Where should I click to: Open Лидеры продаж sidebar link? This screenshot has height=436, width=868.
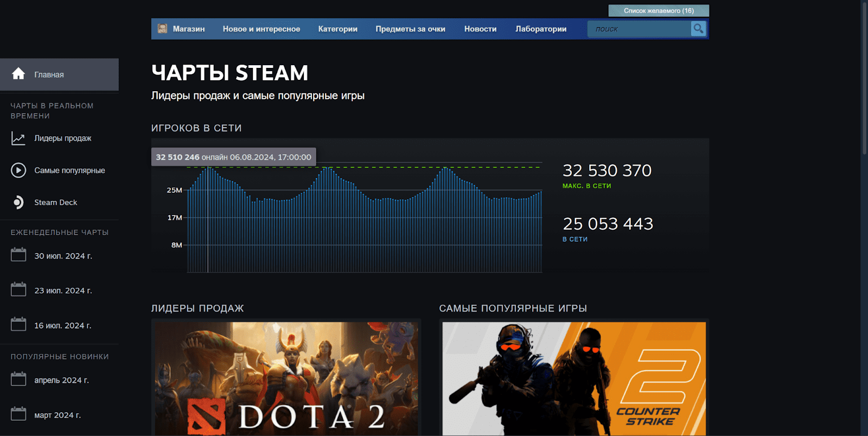[x=62, y=138]
